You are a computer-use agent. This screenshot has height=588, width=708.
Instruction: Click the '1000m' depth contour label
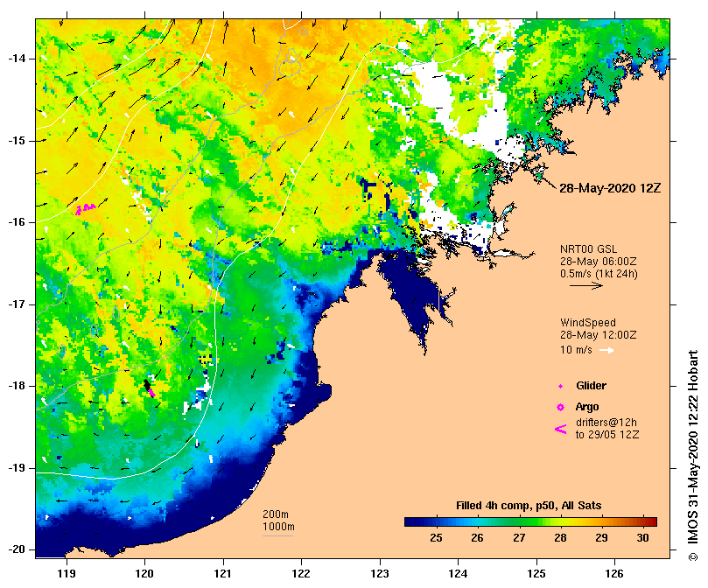pyautogui.click(x=278, y=527)
